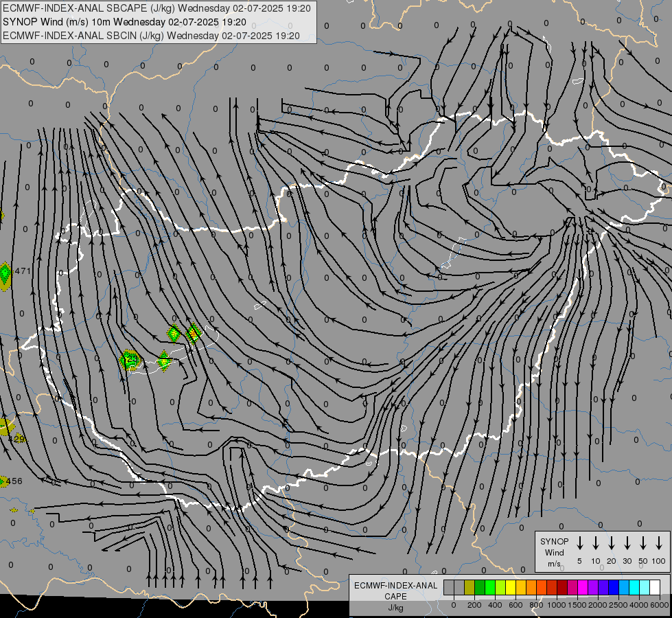The image size is (672, 618).
Task: Click the SBCAPE title line in header
Action: pos(157,8)
